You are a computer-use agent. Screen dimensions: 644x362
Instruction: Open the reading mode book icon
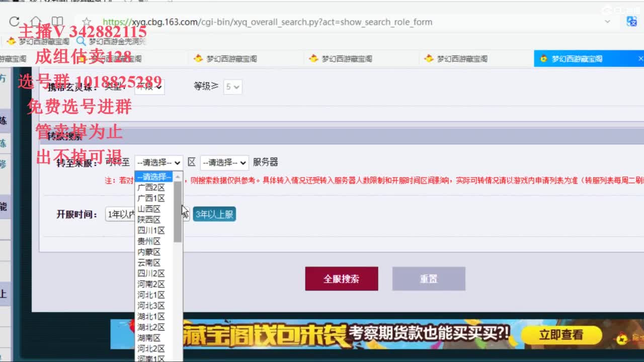[x=58, y=22]
